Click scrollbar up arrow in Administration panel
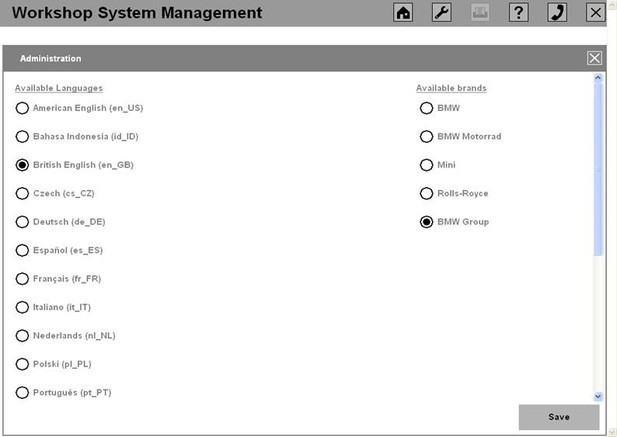 pyautogui.click(x=598, y=78)
